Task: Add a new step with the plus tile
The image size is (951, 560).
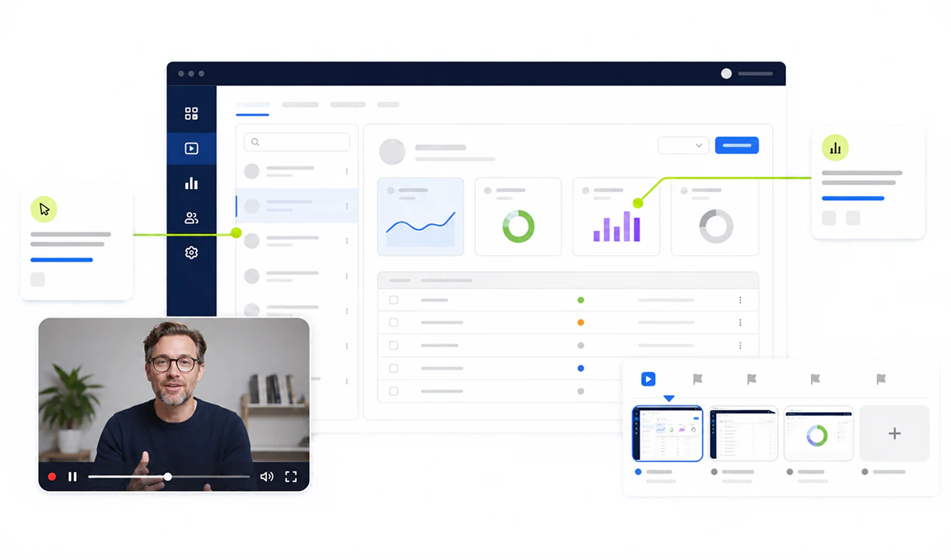Action: tap(894, 434)
